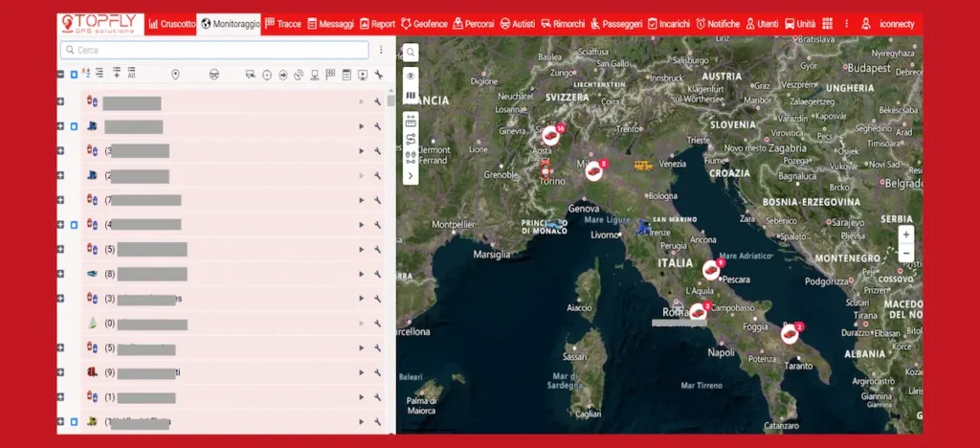
Task: Open the Notifiche tab
Action: (718, 24)
